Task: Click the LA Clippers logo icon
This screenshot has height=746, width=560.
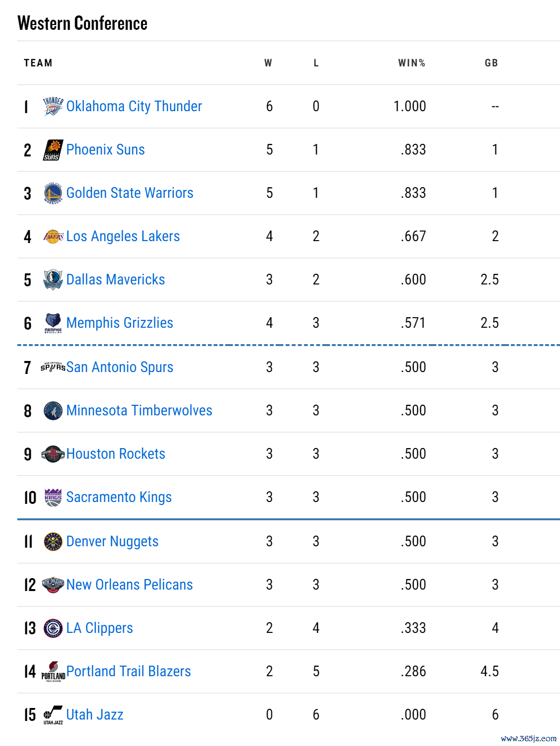Action: coord(53,628)
